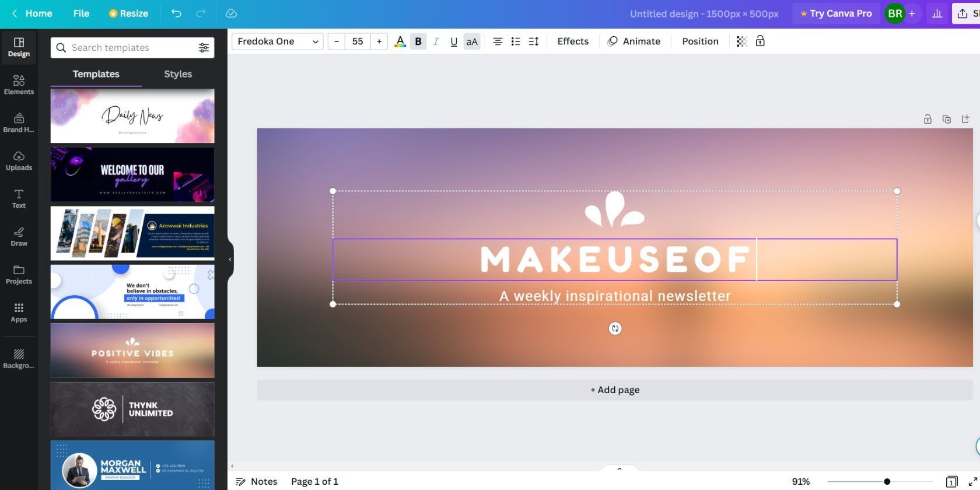Go back to Home
Viewport: 980px width, 490px height.
coord(32,13)
